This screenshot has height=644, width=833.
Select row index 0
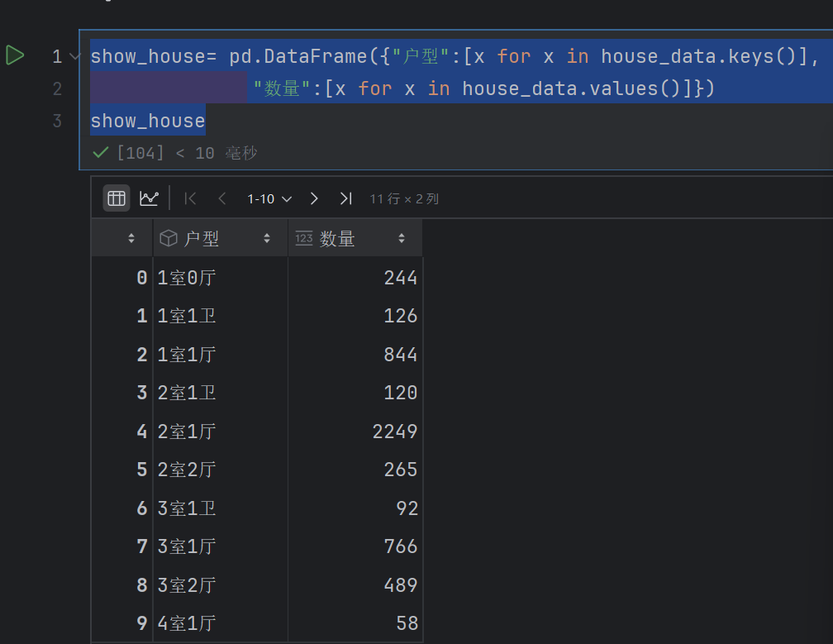141,278
